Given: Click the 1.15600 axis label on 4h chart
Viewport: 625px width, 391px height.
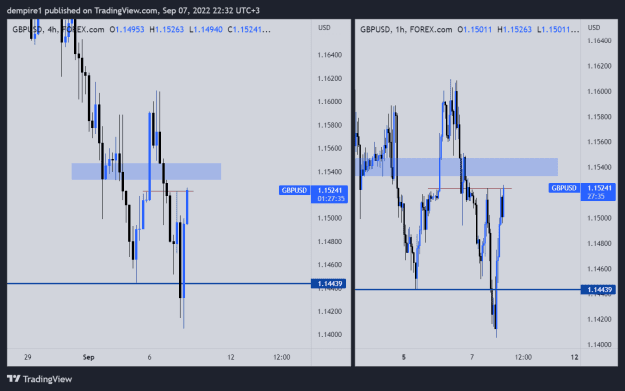Looking at the screenshot, I should (x=330, y=148).
